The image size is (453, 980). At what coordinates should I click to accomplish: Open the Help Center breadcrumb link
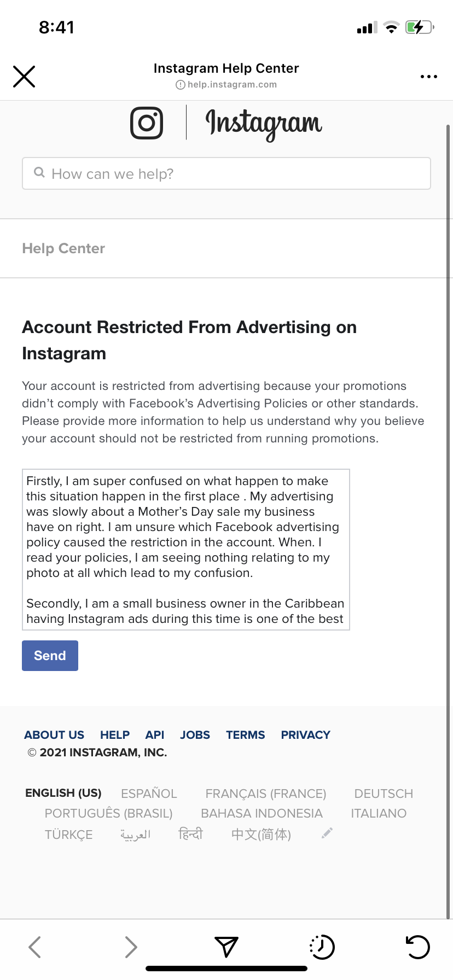(63, 248)
